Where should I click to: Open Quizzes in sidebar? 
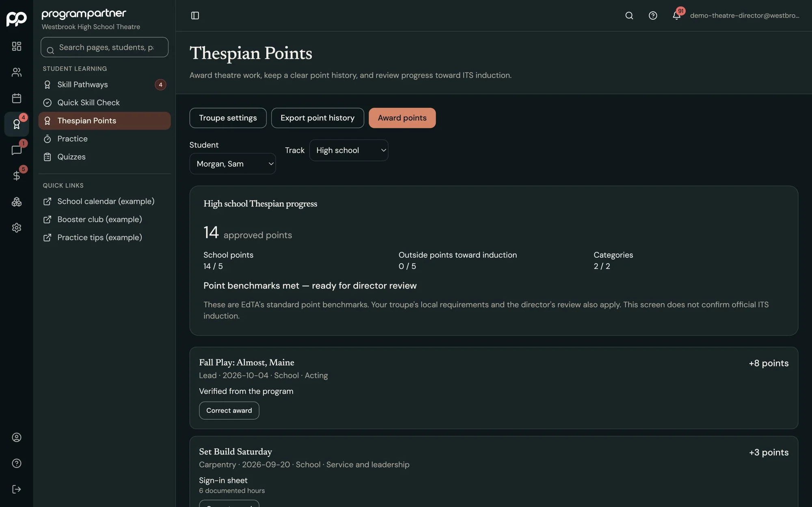point(104,157)
